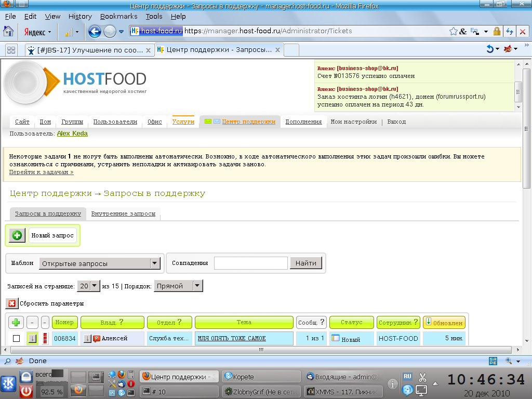The image size is (532, 399).
Task: Click the down arrow icon in ticket 006834 row
Action: (33, 338)
